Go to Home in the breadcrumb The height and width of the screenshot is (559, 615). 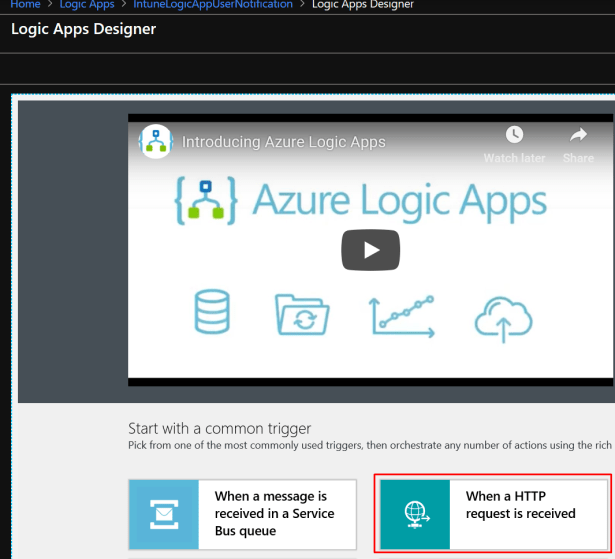pos(25,5)
